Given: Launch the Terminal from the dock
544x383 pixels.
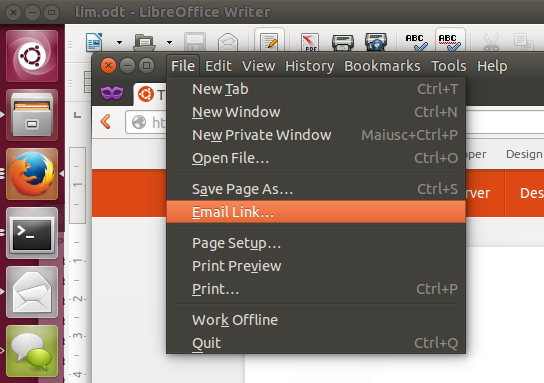Looking at the screenshot, I should point(32,233).
